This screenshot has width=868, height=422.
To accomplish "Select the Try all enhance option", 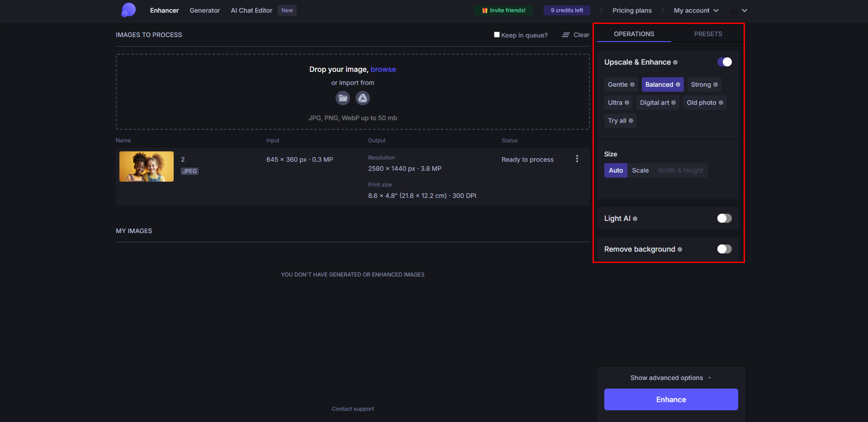I will 621,121.
